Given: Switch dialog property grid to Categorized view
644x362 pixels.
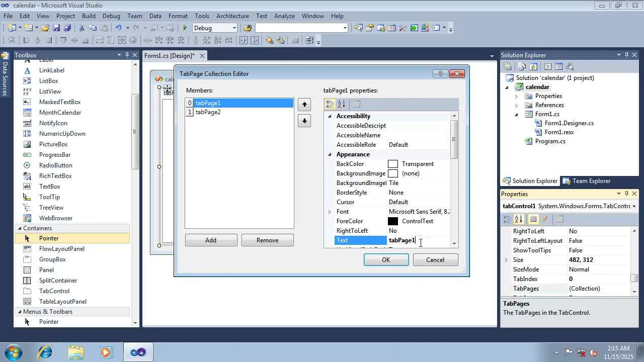Looking at the screenshot, I should [330, 104].
